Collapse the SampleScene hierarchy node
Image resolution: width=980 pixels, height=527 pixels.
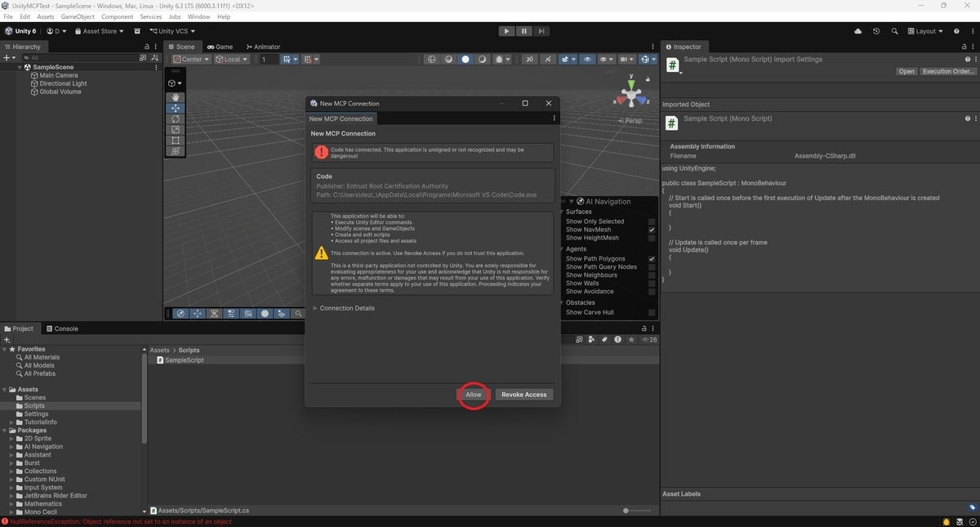tap(20, 67)
